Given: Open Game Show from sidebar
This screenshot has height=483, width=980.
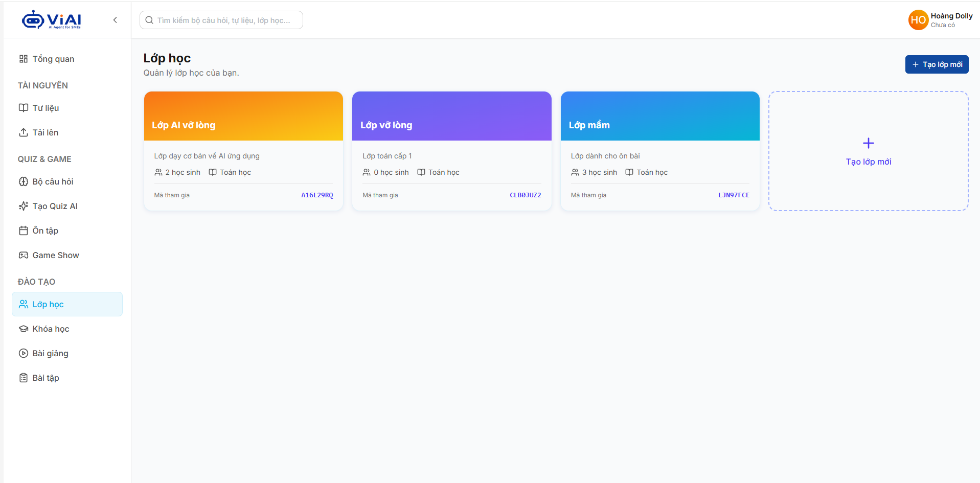Looking at the screenshot, I should point(67,255).
